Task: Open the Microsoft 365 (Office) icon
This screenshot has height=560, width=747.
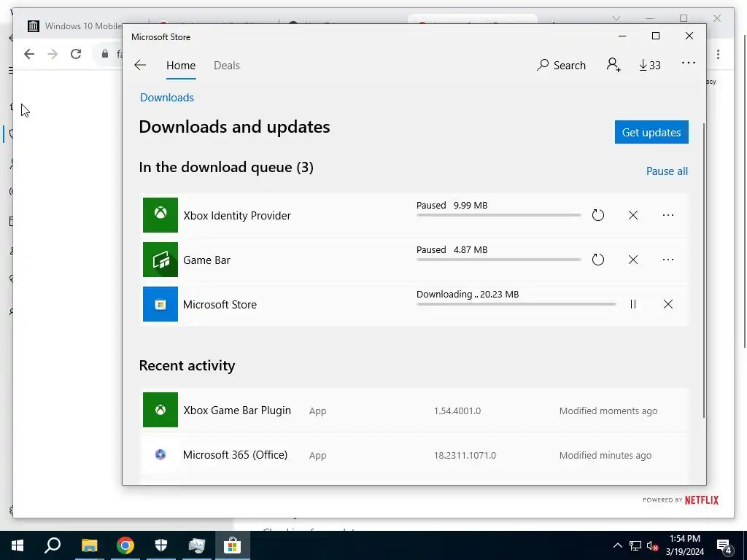Action: click(160, 455)
